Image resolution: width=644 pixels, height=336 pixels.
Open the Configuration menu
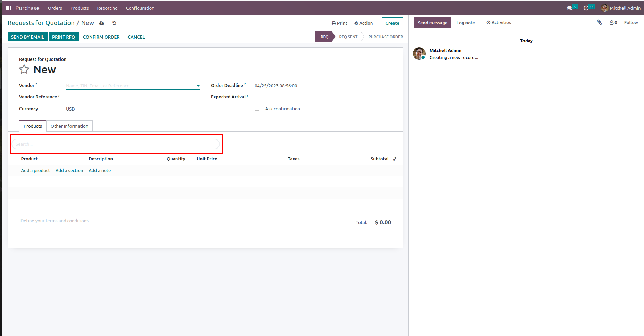tap(140, 8)
